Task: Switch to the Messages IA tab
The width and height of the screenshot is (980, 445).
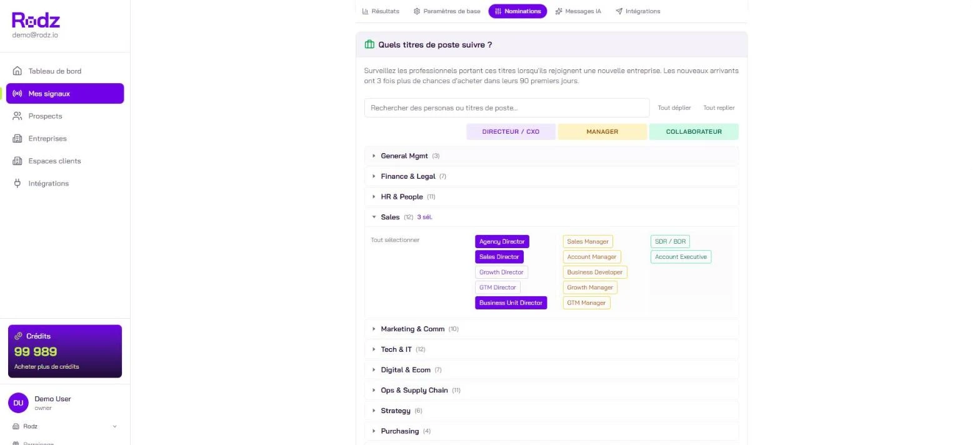Action: [x=578, y=11]
